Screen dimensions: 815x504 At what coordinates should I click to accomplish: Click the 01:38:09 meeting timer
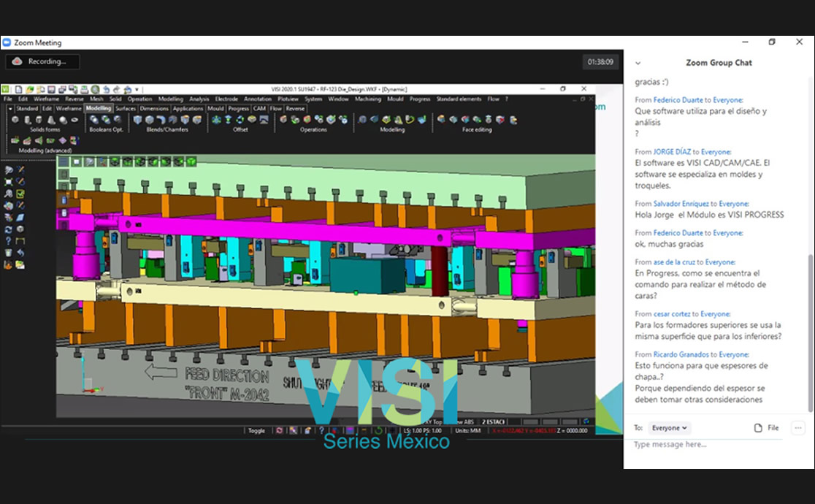(x=600, y=62)
